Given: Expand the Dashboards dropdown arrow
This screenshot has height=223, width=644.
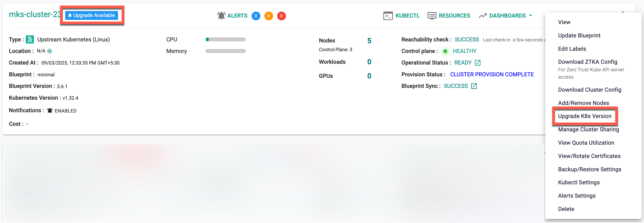Looking at the screenshot, I should (530, 16).
